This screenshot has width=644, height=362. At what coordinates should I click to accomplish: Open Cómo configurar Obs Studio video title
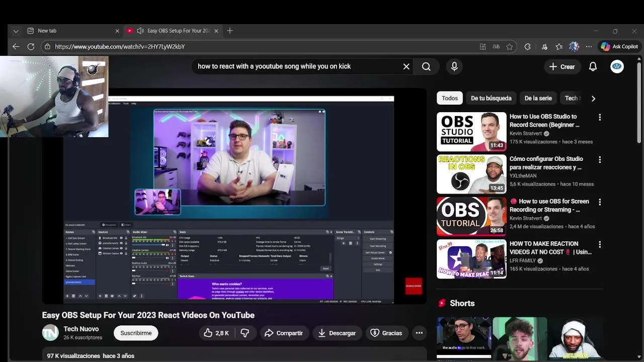[x=546, y=163]
